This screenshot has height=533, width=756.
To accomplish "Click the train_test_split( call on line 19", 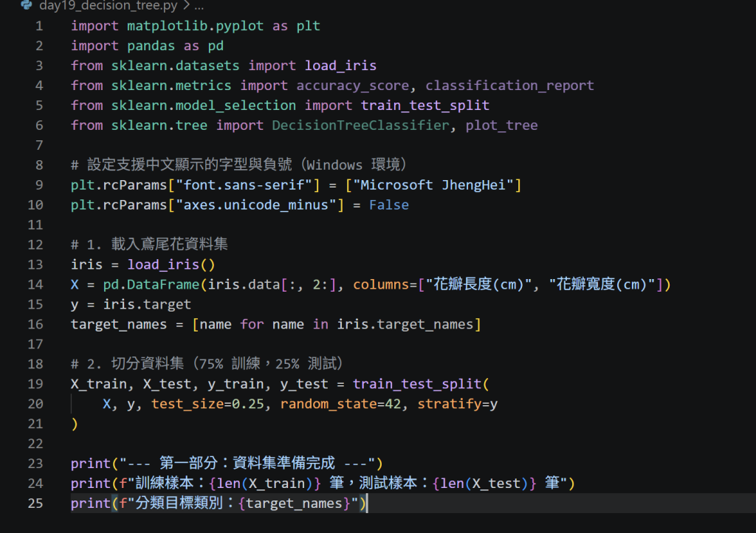I will pyautogui.click(x=421, y=384).
